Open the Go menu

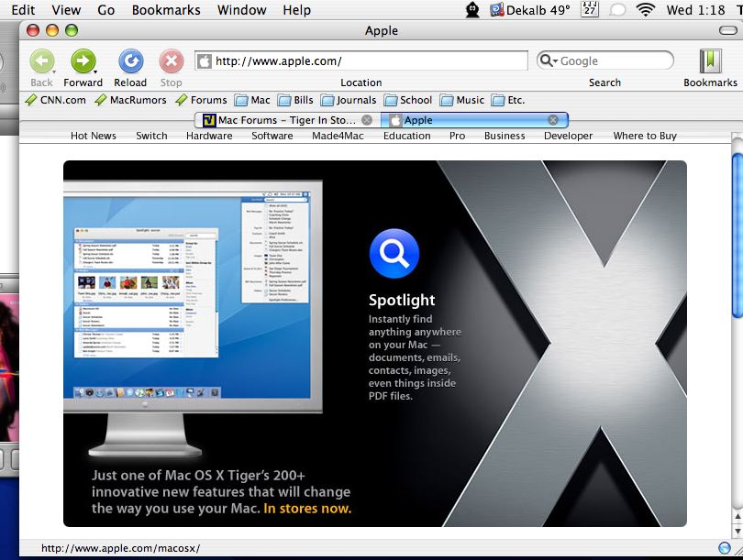106,10
